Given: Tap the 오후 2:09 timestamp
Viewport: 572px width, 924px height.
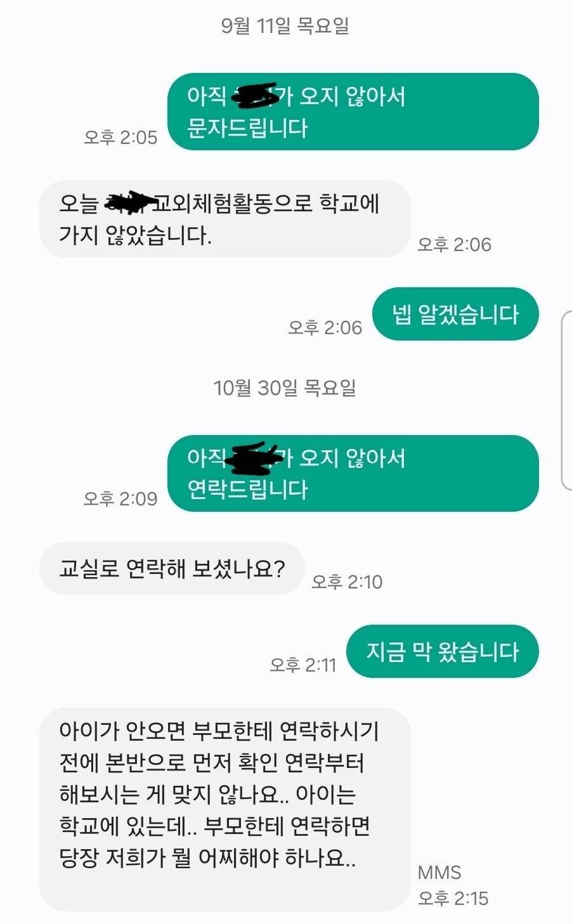Looking at the screenshot, I should coord(120,499).
